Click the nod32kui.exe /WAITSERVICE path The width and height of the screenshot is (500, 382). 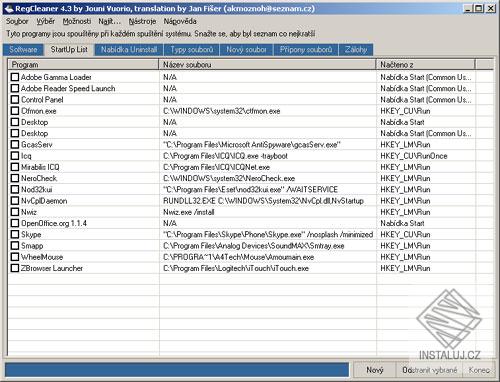click(x=250, y=190)
